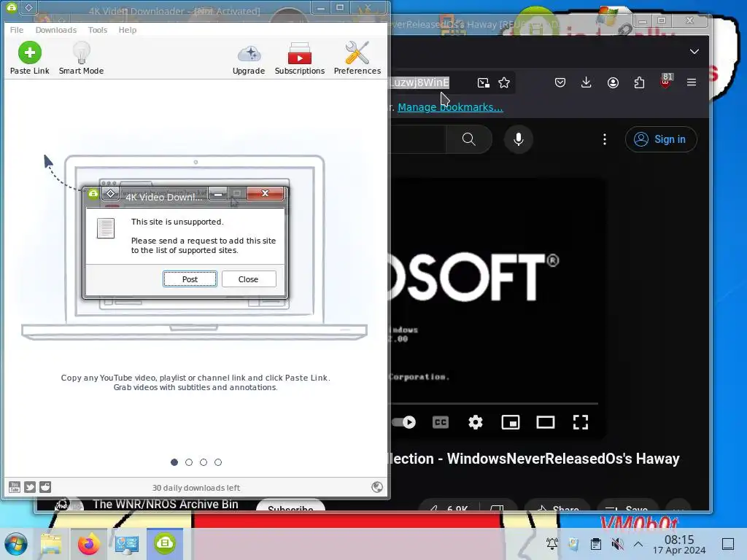Toggle Smart Mode lightbulb
This screenshot has width=747, height=560.
[81, 52]
